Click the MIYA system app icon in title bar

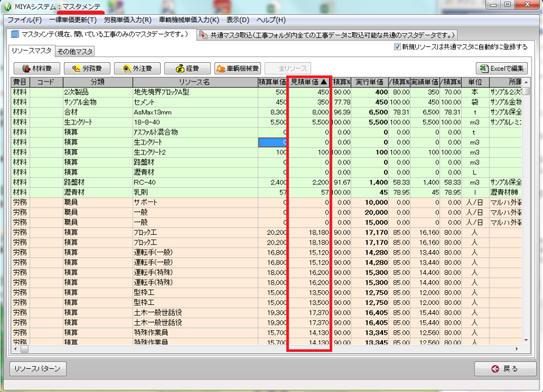point(7,7)
